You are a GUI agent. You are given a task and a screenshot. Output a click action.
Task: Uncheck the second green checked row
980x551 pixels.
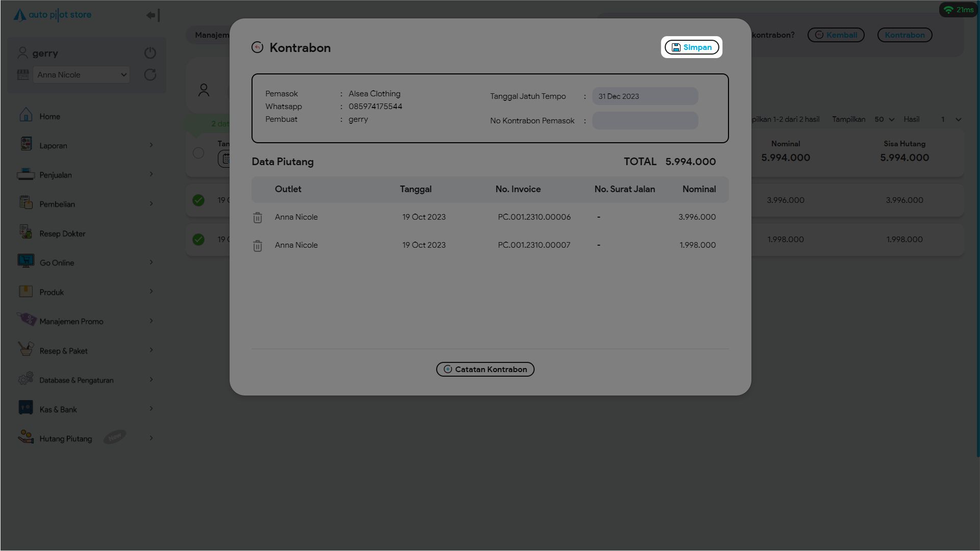point(198,240)
